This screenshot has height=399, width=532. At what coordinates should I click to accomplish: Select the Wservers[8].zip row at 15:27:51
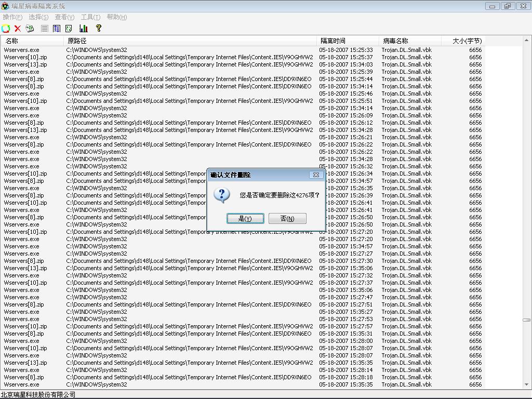243,304
